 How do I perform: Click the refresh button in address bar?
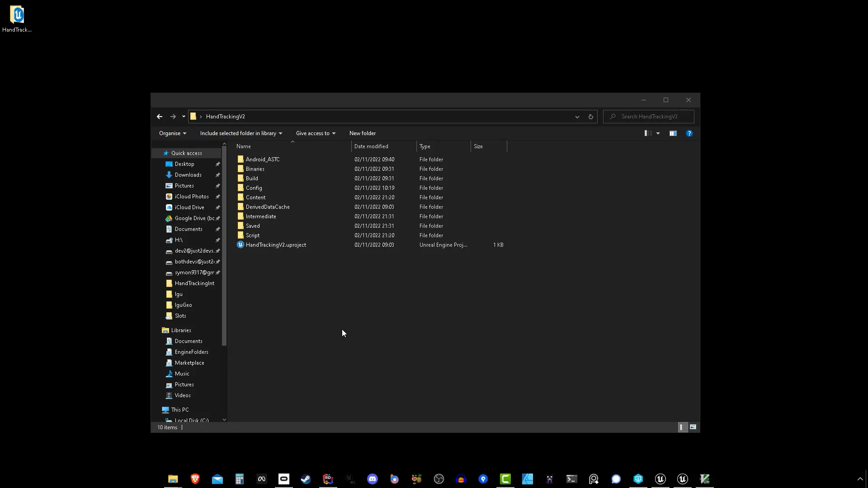[x=590, y=117]
